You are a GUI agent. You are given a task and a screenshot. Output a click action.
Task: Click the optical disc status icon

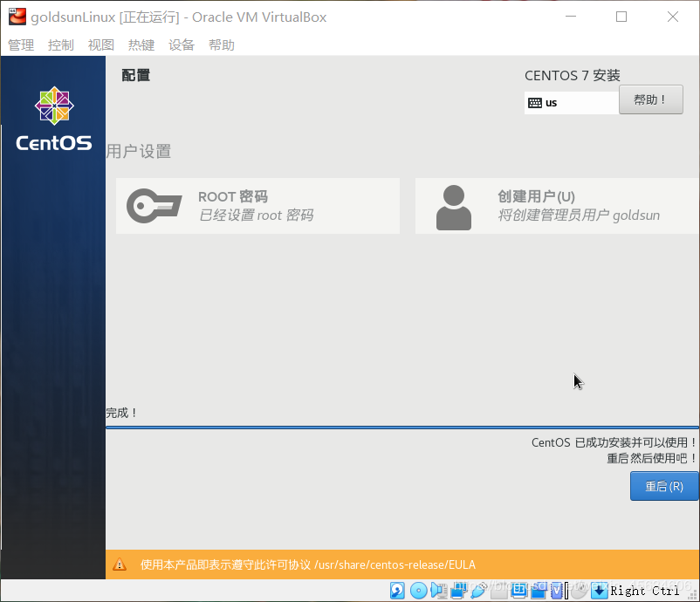[x=419, y=591]
